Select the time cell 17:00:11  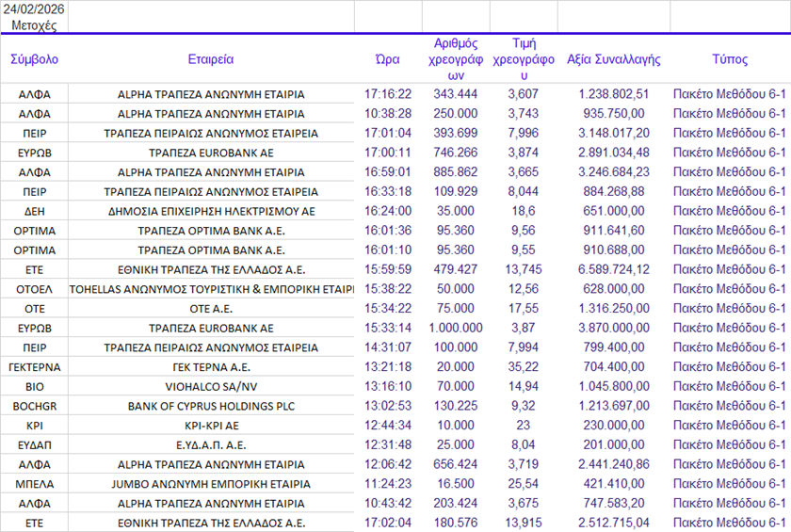[388, 153]
